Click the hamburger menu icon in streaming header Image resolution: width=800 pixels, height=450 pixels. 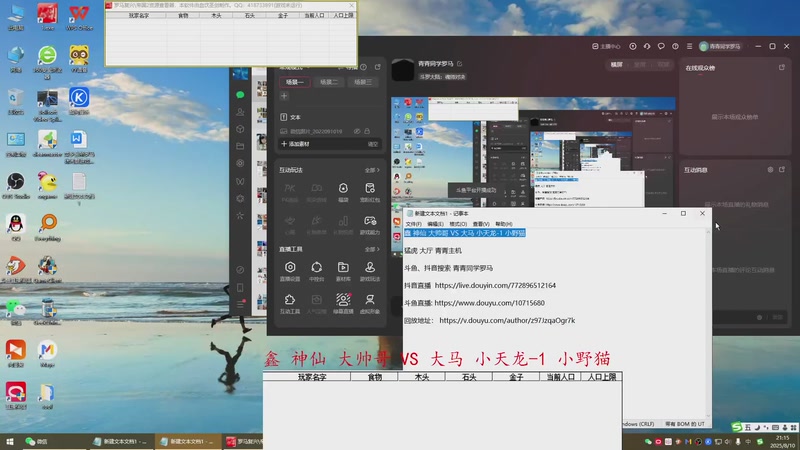click(x=689, y=46)
